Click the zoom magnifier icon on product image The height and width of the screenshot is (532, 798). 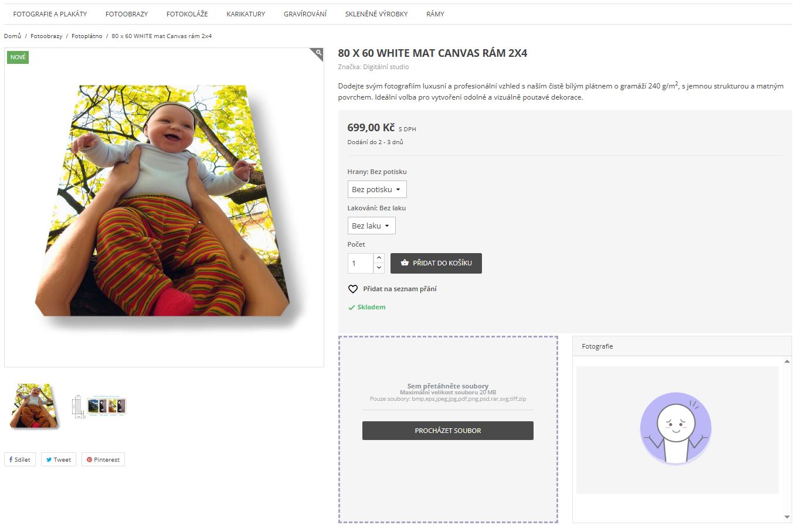tap(318, 54)
